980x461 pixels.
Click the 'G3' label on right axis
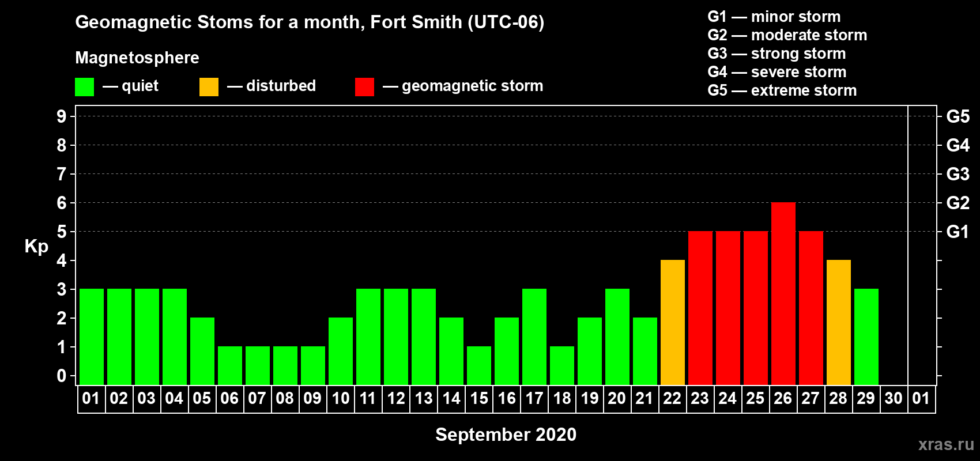point(958,174)
